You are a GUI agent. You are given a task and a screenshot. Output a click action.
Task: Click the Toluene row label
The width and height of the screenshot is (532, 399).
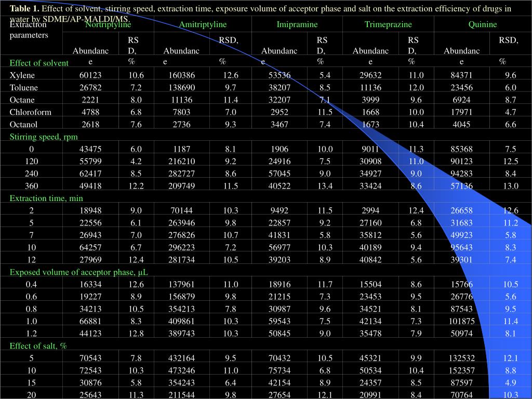click(23, 87)
